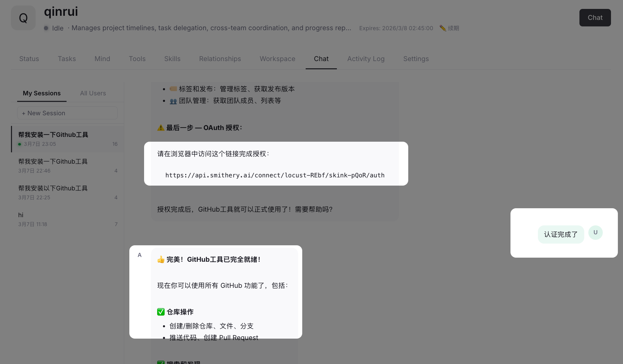Click the 推送代码、创建 Pull Request bullet
This screenshot has height=364, width=623.
click(x=214, y=338)
